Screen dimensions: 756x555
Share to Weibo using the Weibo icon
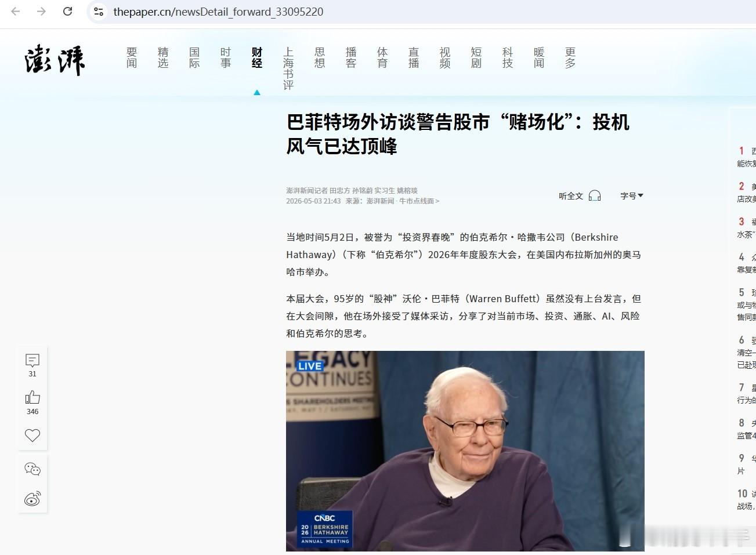(x=32, y=499)
